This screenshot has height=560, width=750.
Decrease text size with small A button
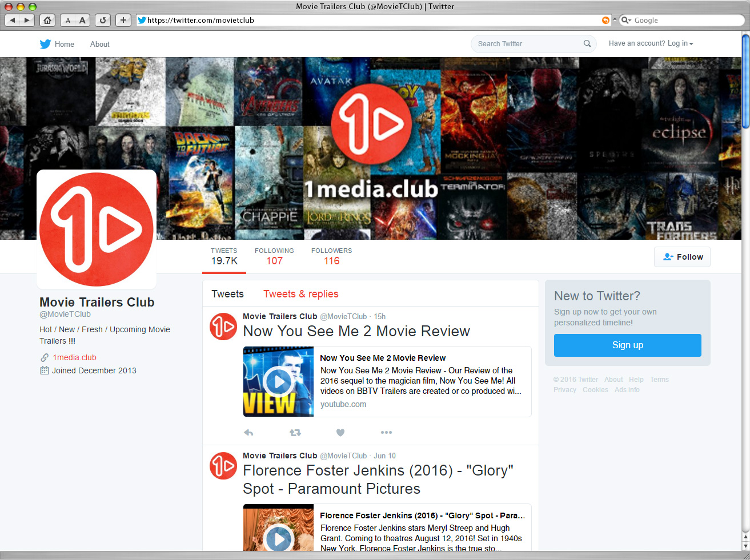(68, 20)
